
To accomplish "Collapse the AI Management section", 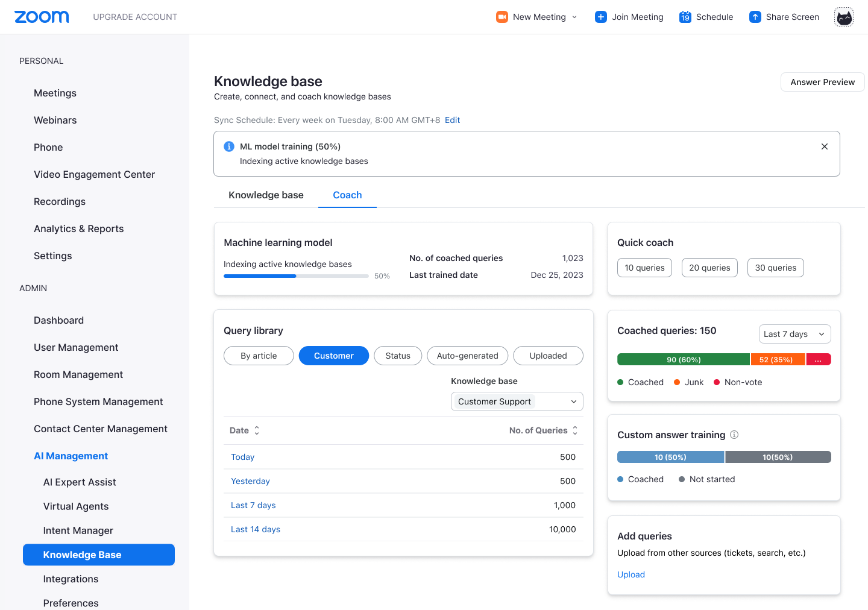I will coord(71,456).
